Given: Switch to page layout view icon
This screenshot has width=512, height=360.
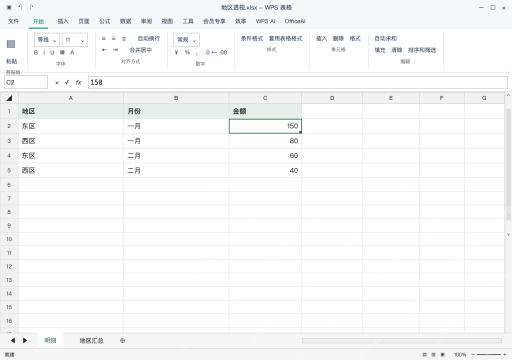Looking at the screenshot, I should coord(433,355).
